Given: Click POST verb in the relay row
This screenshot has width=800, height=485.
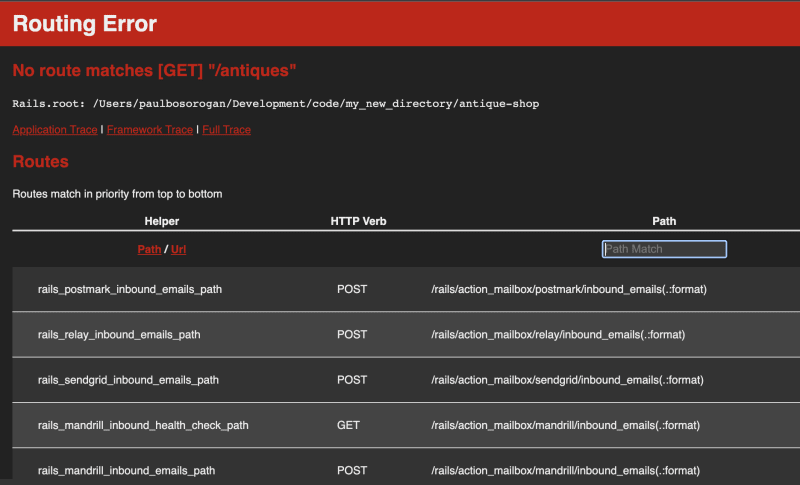Looking at the screenshot, I should pos(352,335).
